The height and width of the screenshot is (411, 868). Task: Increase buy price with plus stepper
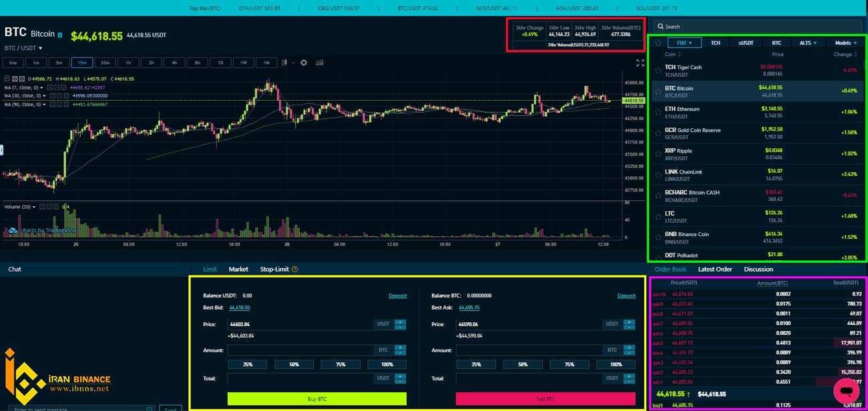400,322
